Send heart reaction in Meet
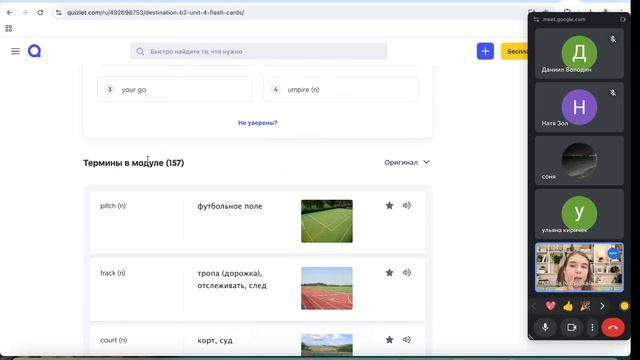 (551, 306)
